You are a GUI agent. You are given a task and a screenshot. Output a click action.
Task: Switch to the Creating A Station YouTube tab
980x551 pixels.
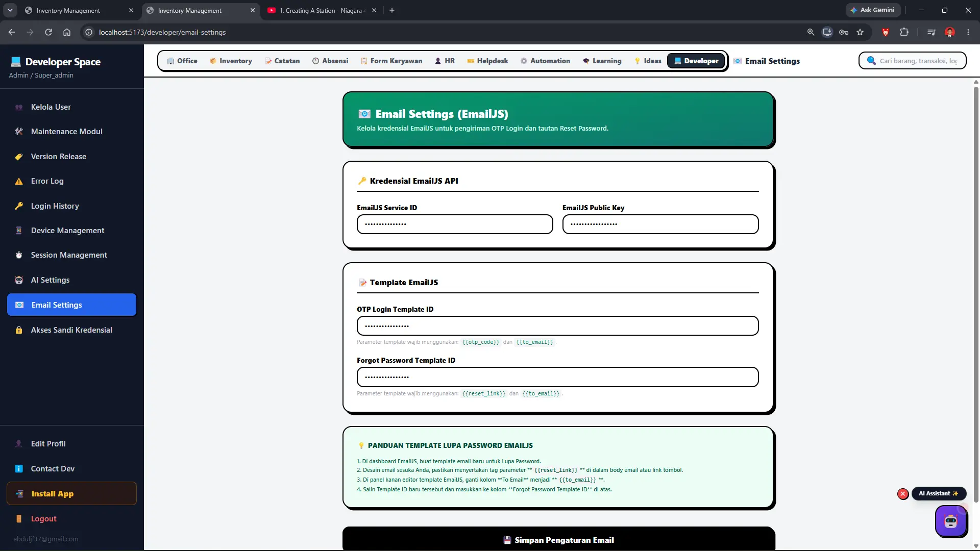322,10
